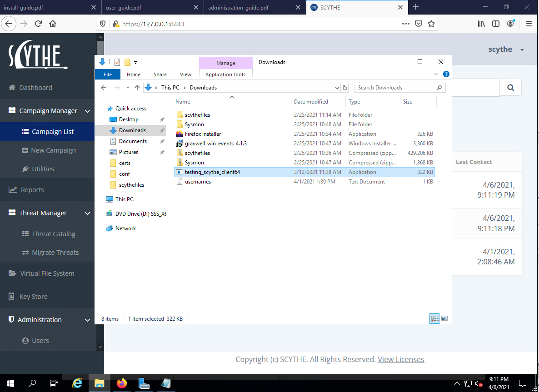539x392 pixels.
Task: Go to Firefox home page
Action: coord(53,24)
